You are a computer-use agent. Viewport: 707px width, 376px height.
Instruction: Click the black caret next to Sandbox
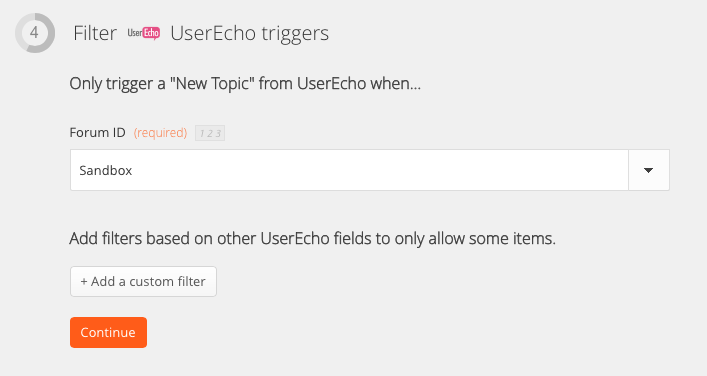click(x=649, y=170)
